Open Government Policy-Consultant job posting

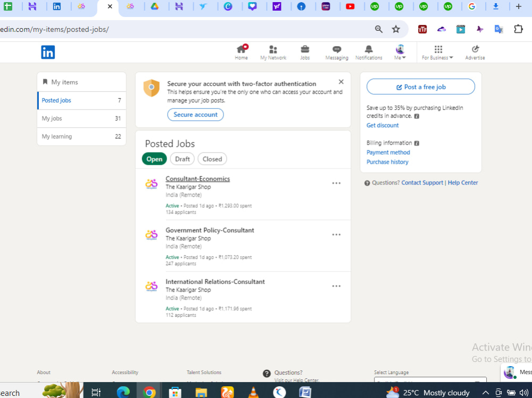[x=210, y=230]
